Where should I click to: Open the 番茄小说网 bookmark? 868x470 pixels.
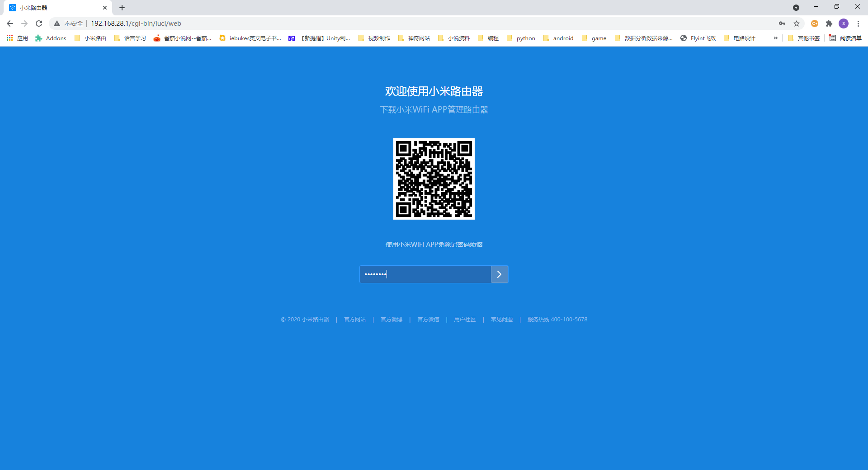click(x=182, y=38)
